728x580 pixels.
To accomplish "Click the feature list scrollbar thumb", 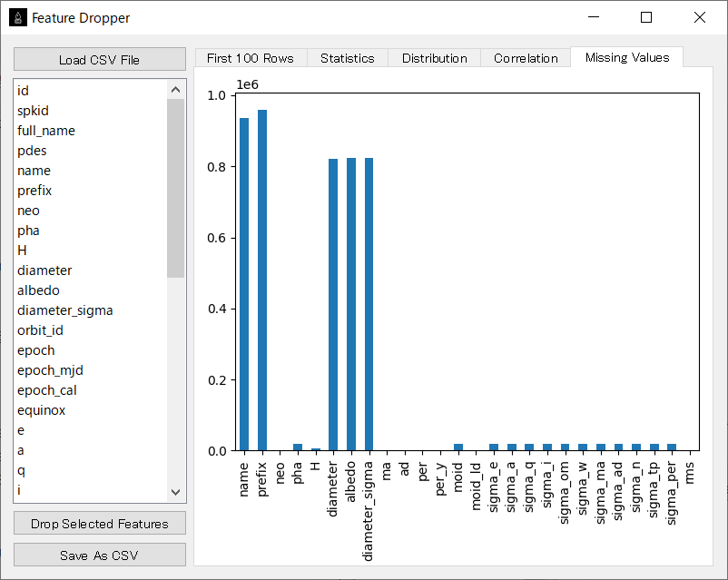I will pos(175,188).
